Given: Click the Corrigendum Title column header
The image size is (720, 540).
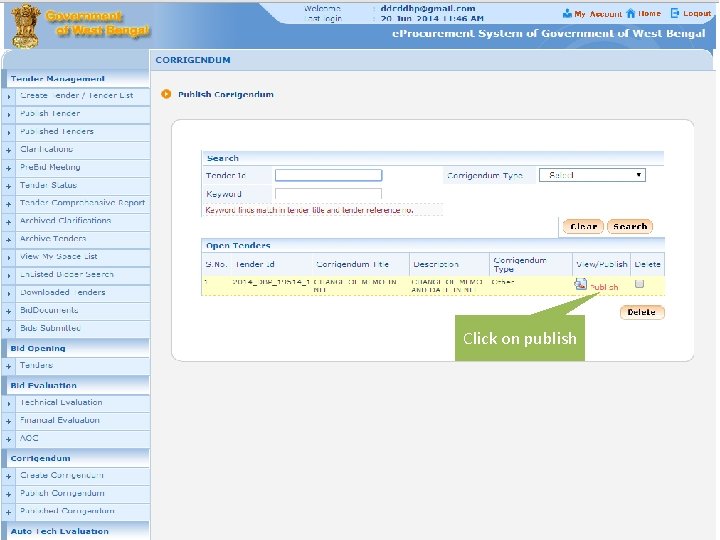Looking at the screenshot, I should pyautogui.click(x=353, y=264).
